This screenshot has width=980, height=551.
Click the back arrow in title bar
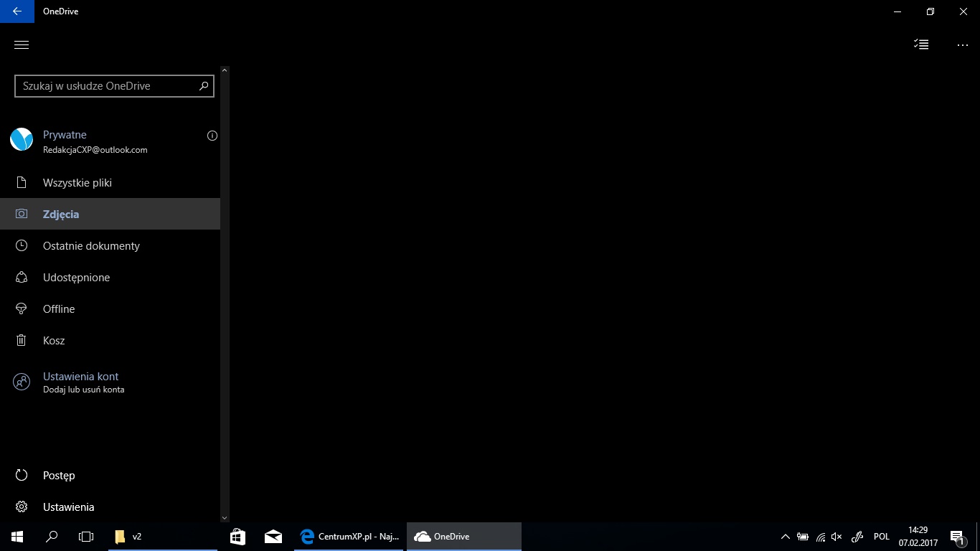17,11
